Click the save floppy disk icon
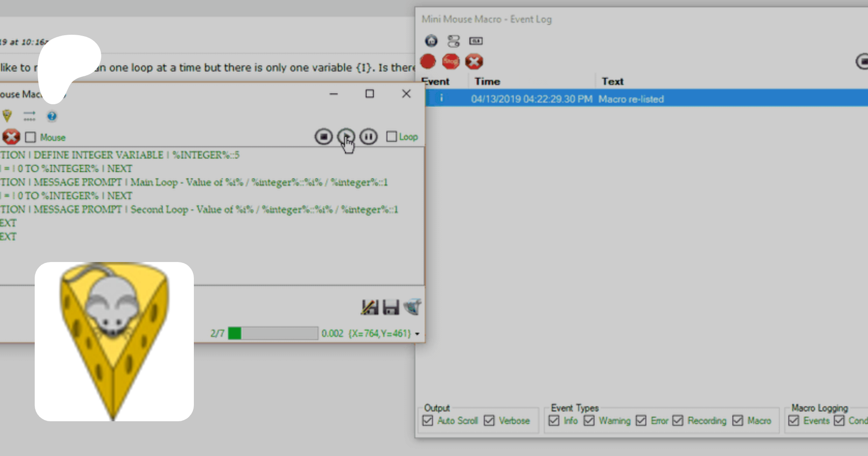Image resolution: width=868 pixels, height=456 pixels. [x=391, y=307]
